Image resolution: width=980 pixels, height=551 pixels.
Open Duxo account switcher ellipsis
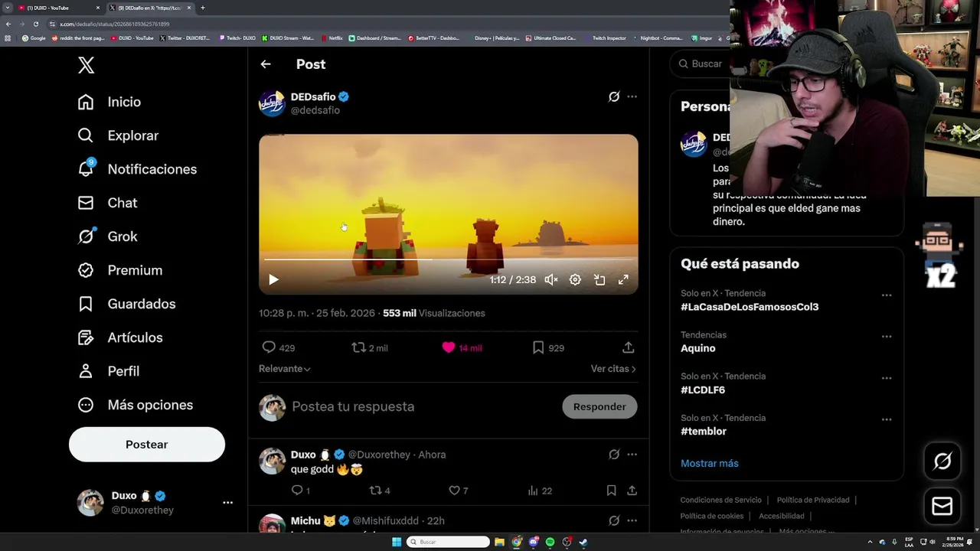pyautogui.click(x=227, y=503)
